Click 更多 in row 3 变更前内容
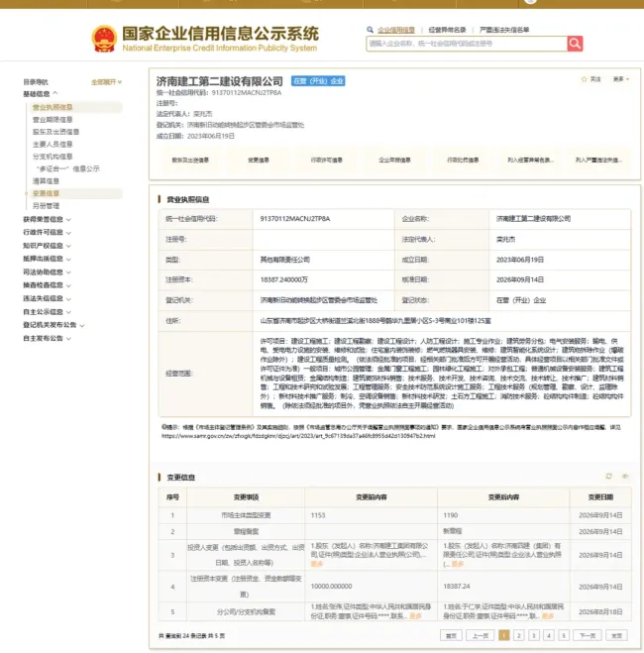 tap(317, 564)
